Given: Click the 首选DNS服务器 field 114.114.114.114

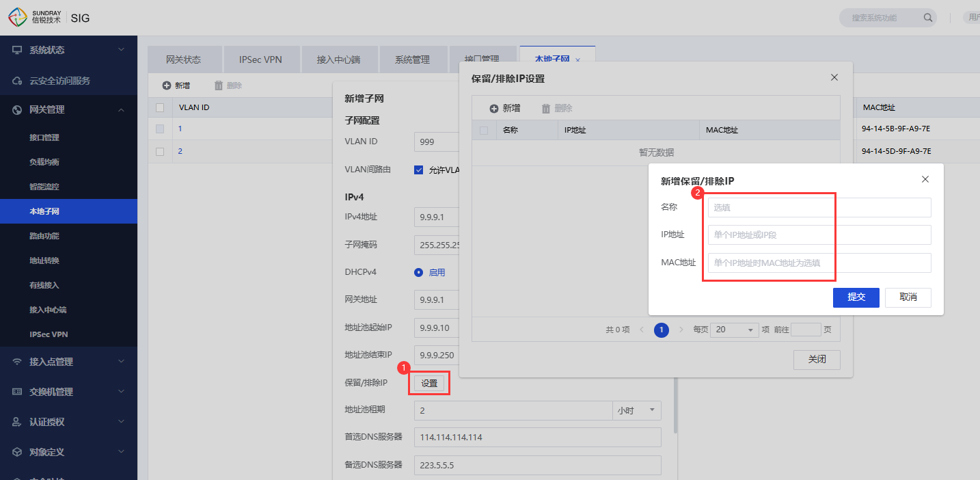Looking at the screenshot, I should (x=538, y=438).
